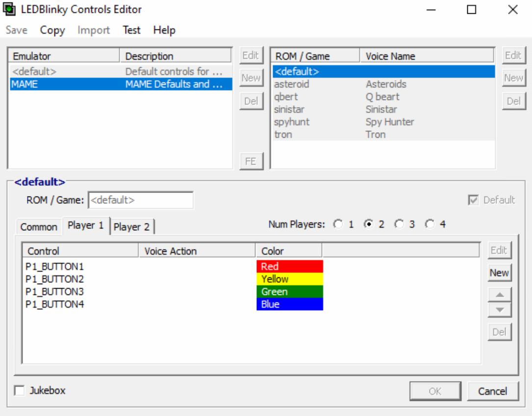Close the LEDBlinky Controls Editor window
The width and height of the screenshot is (532, 416).
click(513, 9)
